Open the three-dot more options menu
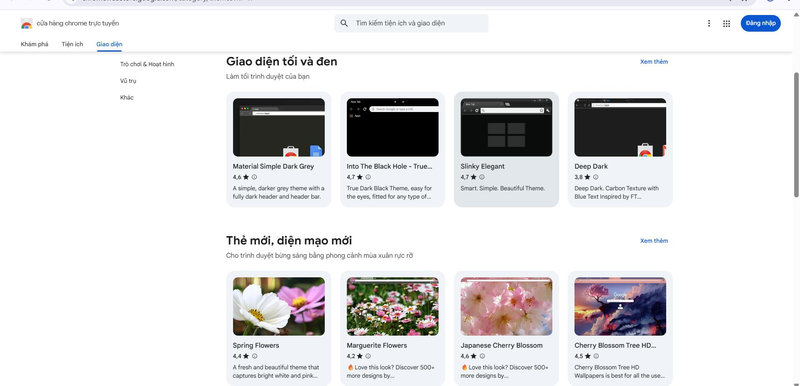 (709, 23)
